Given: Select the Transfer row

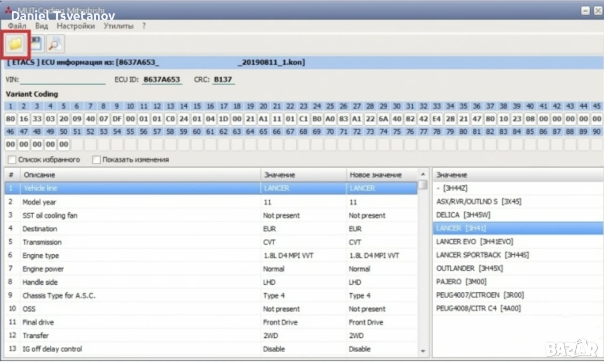Looking at the screenshot, I should pyautogui.click(x=211, y=336).
